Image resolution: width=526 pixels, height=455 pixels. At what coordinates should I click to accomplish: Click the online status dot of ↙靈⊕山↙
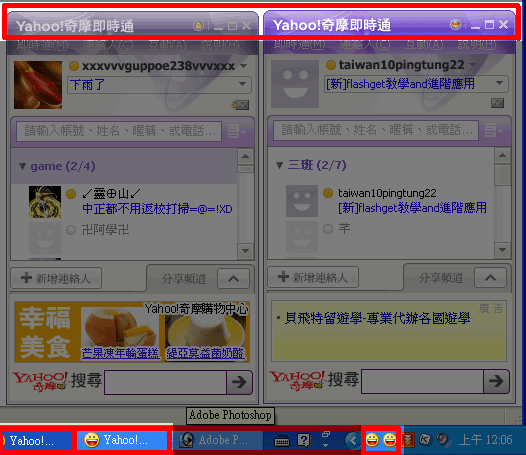pyautogui.click(x=71, y=194)
